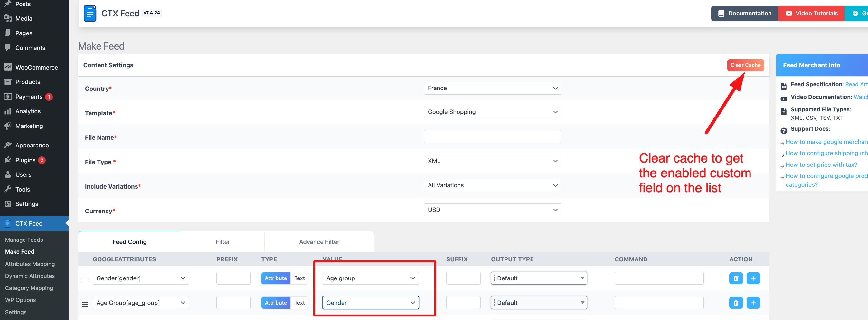Click the CTX Feed logo icon
This screenshot has width=868, height=320.
coord(90,14)
